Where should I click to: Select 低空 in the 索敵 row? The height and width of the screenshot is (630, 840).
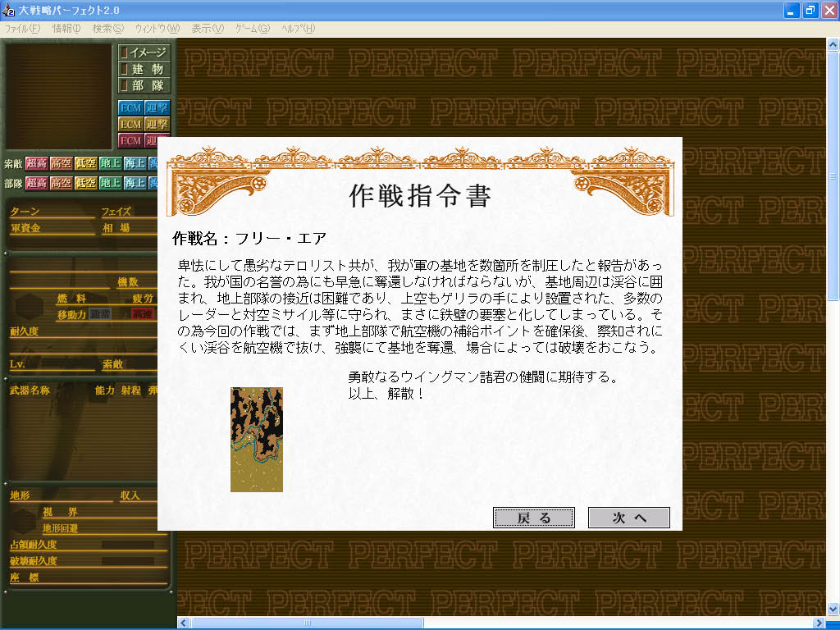[x=85, y=163]
